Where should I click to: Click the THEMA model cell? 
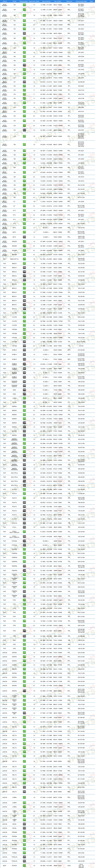pos(15,853)
